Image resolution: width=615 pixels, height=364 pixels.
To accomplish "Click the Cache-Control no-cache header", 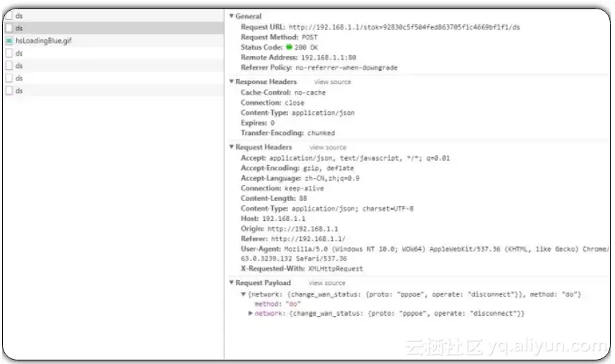I will (x=283, y=93).
